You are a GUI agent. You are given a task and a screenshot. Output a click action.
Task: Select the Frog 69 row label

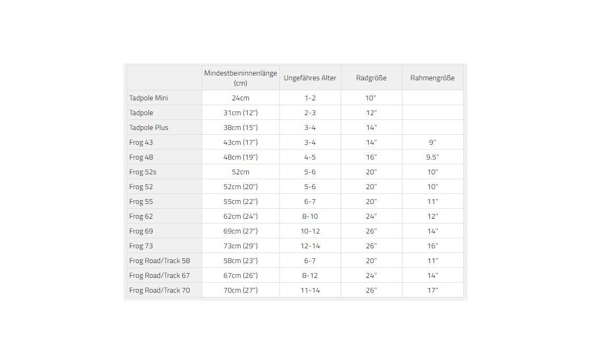(x=141, y=231)
